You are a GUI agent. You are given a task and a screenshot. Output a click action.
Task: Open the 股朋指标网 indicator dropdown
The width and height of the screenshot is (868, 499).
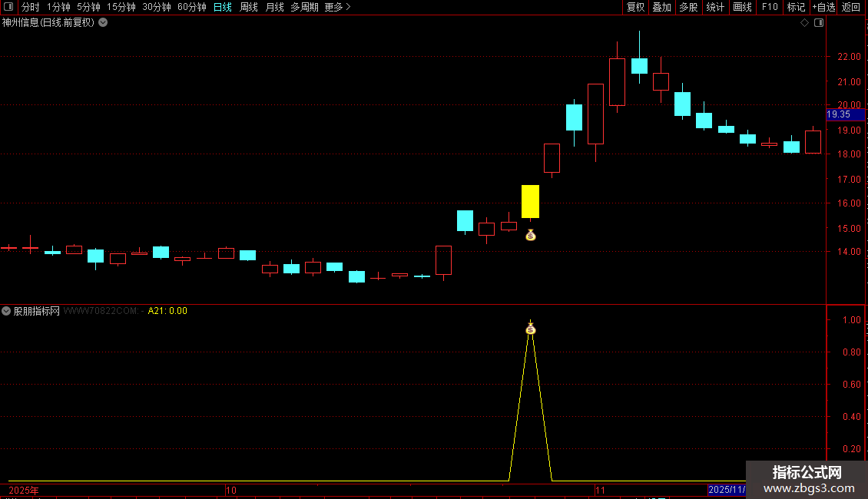point(6,311)
